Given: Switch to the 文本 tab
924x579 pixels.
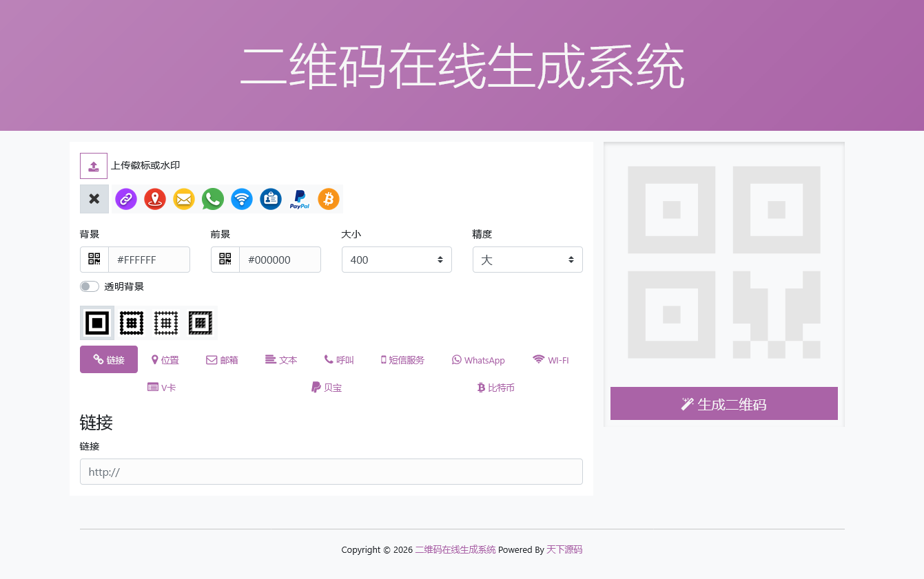Looking at the screenshot, I should click(281, 359).
